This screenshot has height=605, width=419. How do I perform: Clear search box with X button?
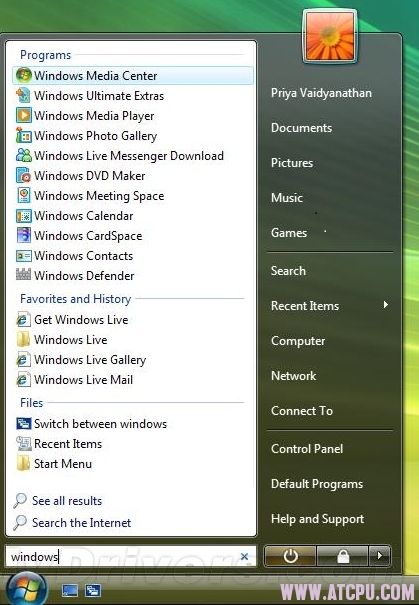tap(244, 556)
